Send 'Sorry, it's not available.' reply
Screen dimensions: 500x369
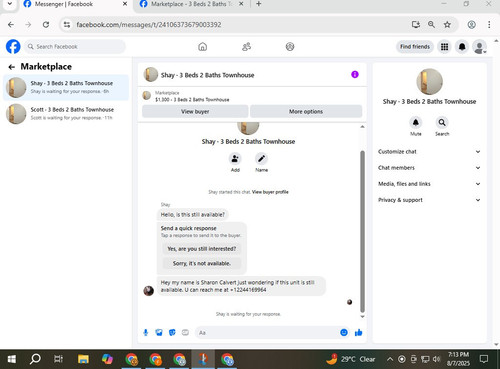[x=202, y=263]
